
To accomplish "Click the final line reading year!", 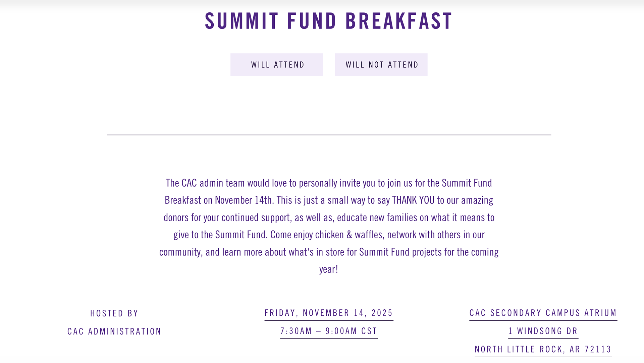I will pos(329,269).
